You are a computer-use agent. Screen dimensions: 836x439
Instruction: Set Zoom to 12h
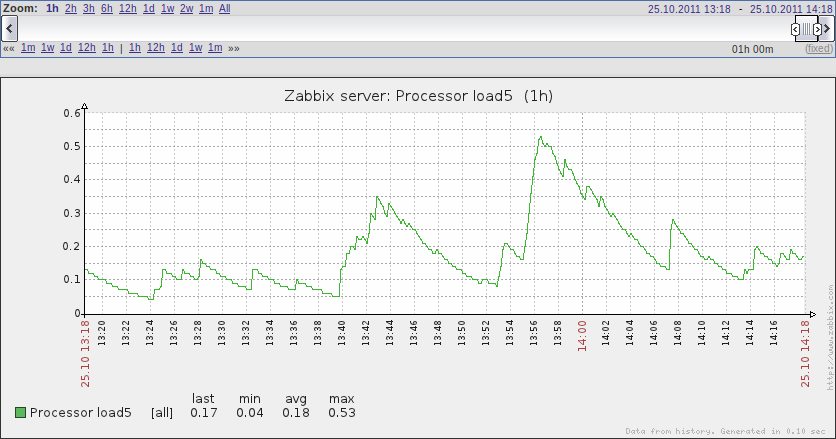(127, 9)
